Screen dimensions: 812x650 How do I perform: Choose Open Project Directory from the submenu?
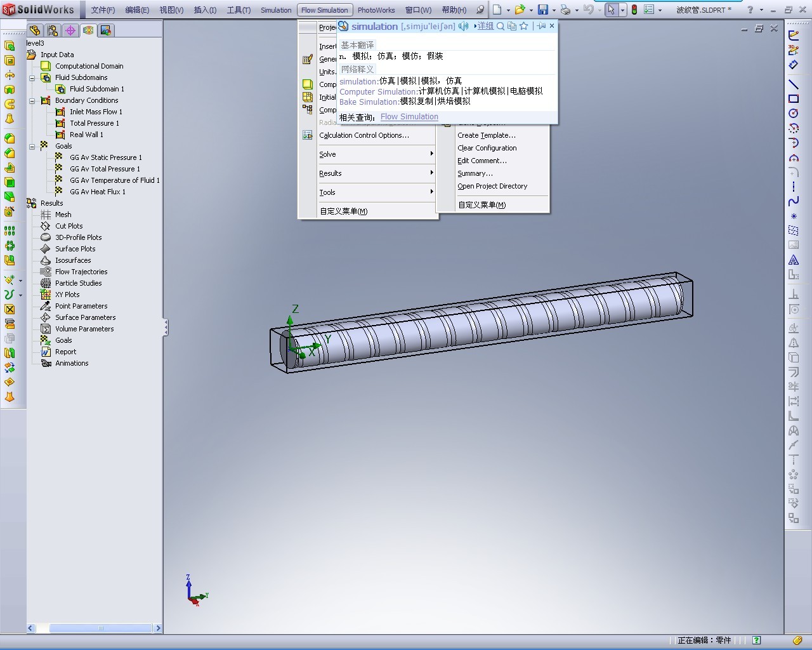tap(492, 186)
